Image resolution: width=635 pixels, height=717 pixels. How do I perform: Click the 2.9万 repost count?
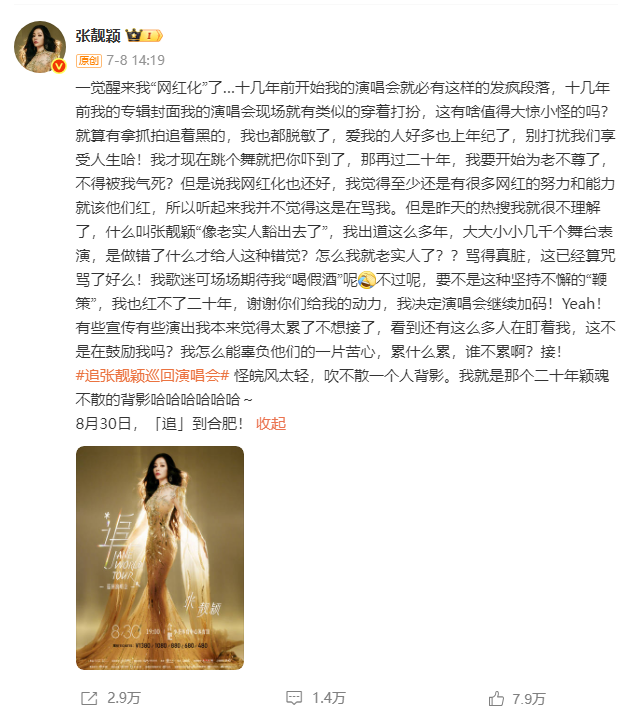[x=123, y=698]
